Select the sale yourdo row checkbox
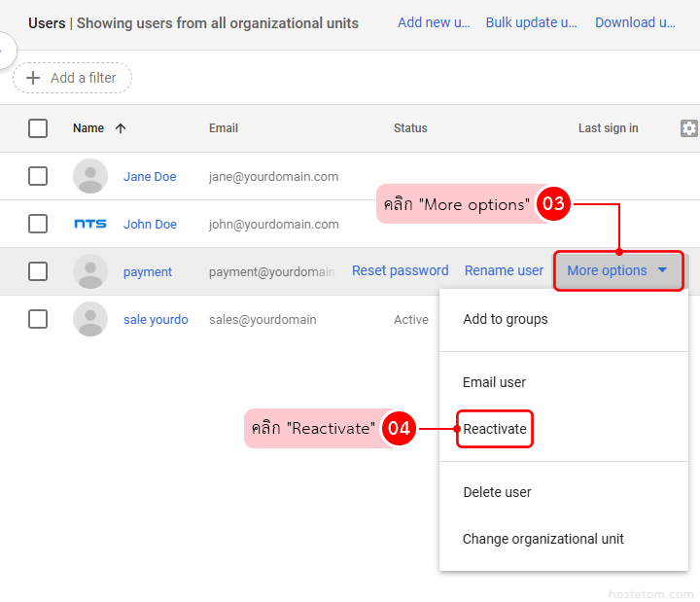The width and height of the screenshot is (700, 602). [38, 319]
